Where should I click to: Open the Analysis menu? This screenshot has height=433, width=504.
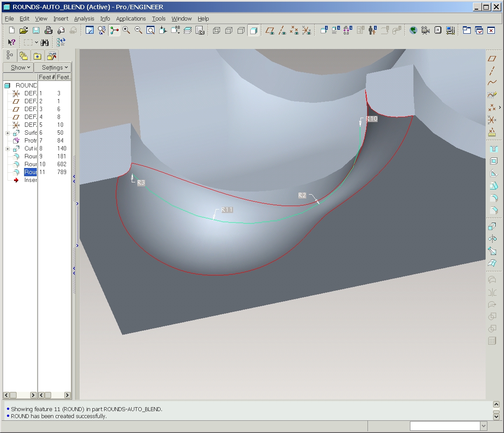click(x=84, y=18)
